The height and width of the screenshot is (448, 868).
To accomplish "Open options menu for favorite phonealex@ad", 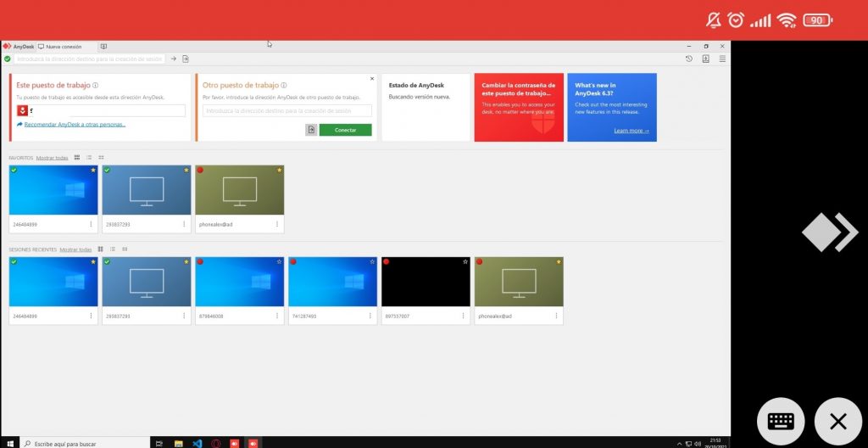I will click(277, 224).
